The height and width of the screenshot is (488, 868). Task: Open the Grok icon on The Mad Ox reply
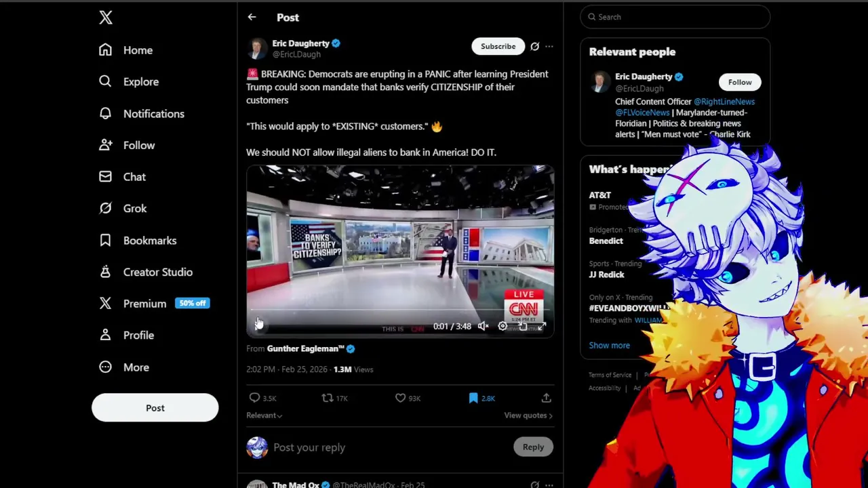[534, 485]
